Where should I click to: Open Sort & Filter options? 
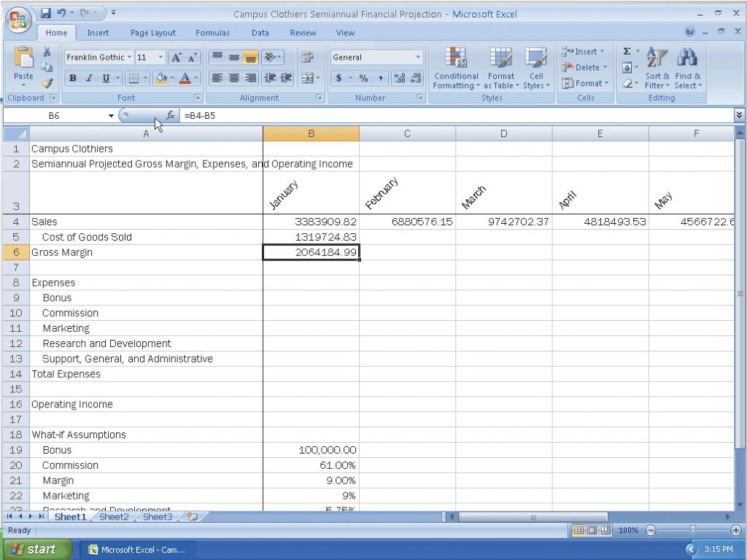coord(657,68)
